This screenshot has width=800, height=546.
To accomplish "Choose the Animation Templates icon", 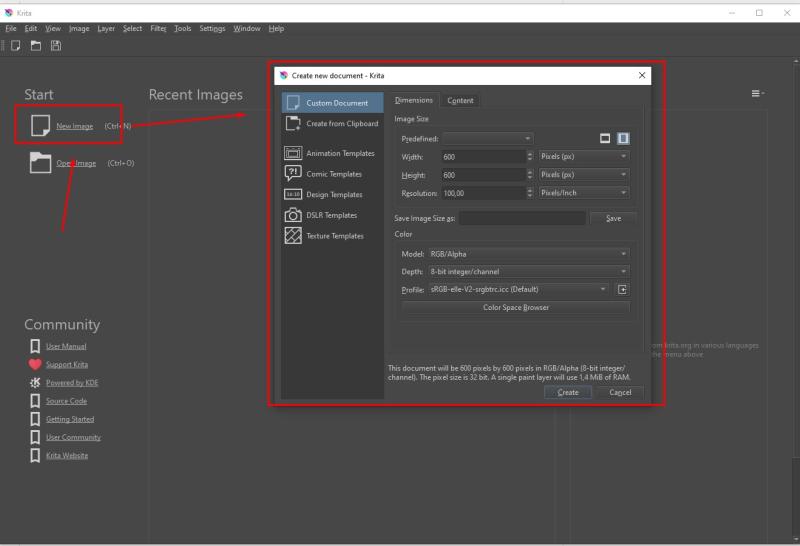I will (x=293, y=153).
